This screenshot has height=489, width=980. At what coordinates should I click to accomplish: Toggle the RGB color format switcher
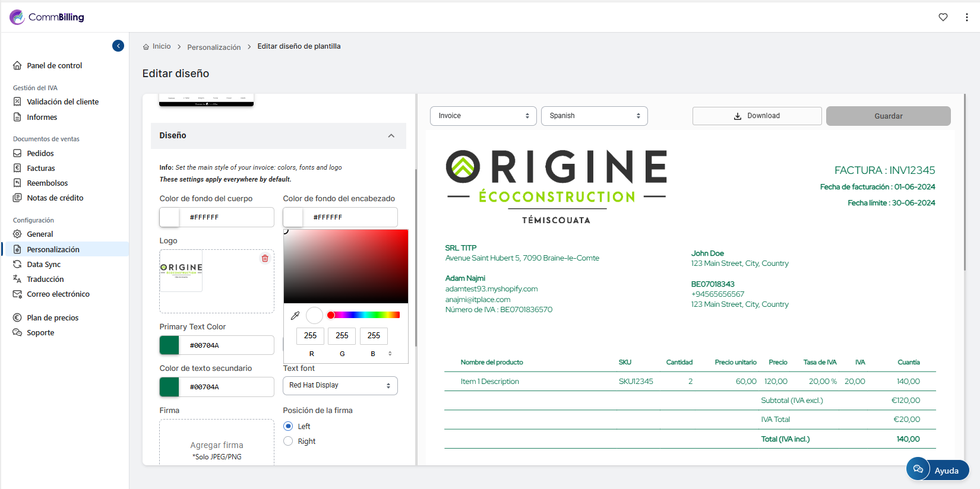pos(390,354)
